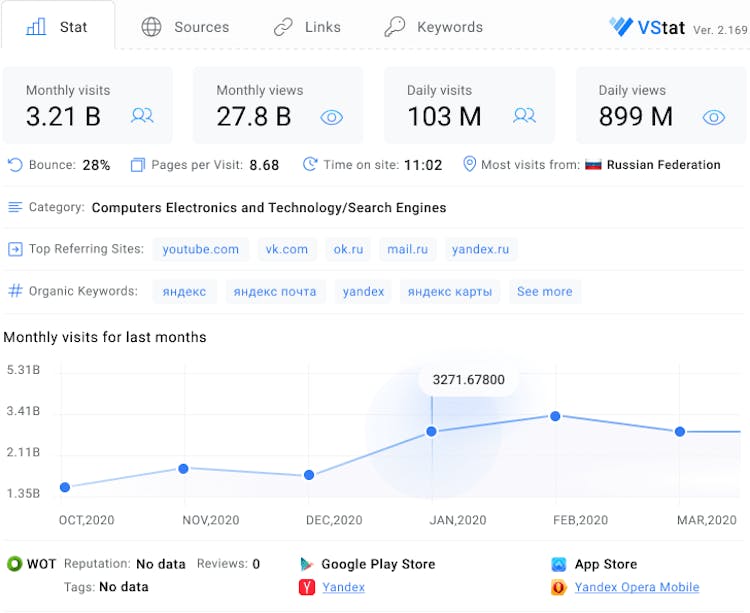Click the 899 M daily views value

pyautogui.click(x=636, y=117)
